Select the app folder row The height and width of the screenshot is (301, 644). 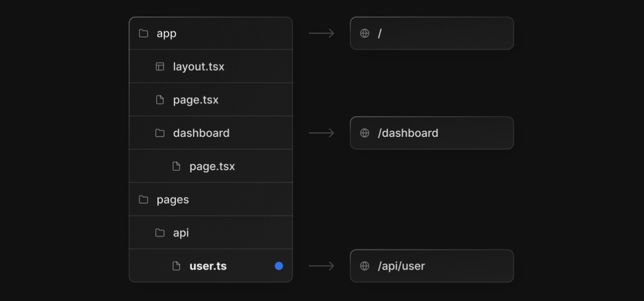(x=211, y=33)
